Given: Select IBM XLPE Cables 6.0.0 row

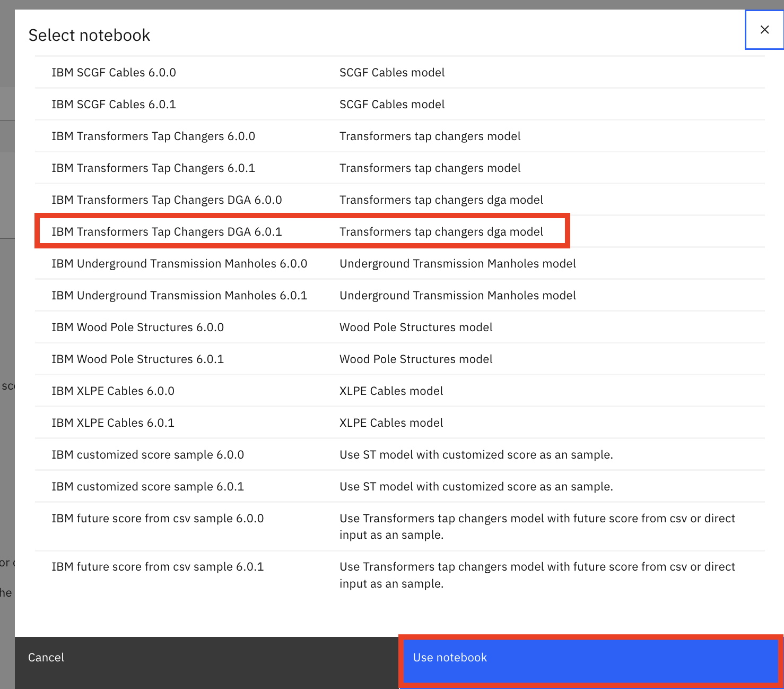Looking at the screenshot, I should pyautogui.click(x=400, y=391).
